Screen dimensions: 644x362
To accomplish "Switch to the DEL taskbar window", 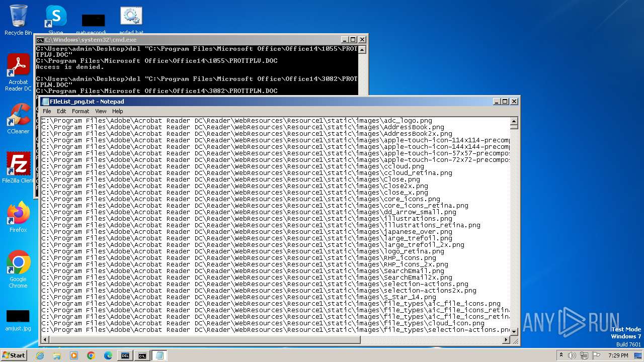I will (125, 355).
